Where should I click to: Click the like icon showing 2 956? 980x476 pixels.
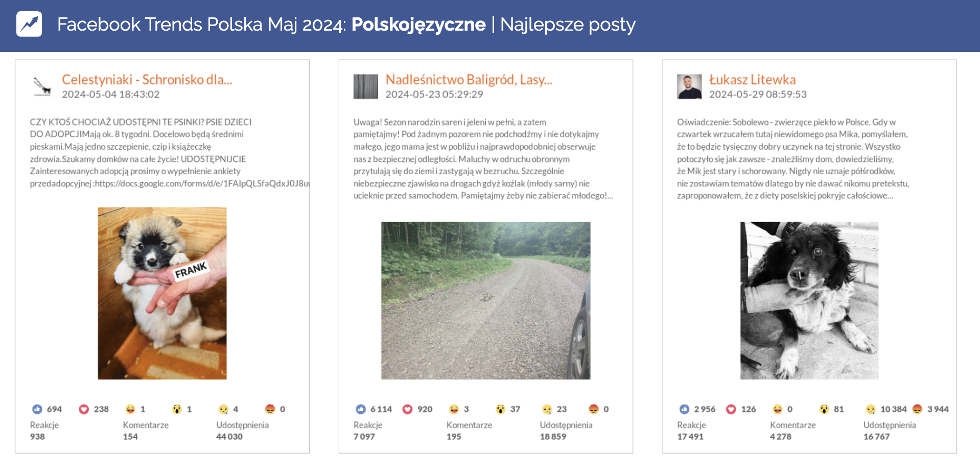684,409
